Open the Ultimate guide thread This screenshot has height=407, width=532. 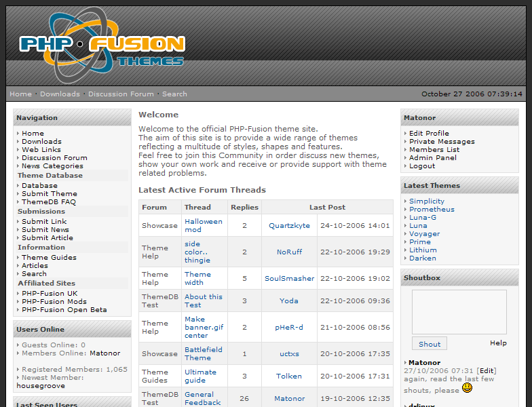point(201,376)
